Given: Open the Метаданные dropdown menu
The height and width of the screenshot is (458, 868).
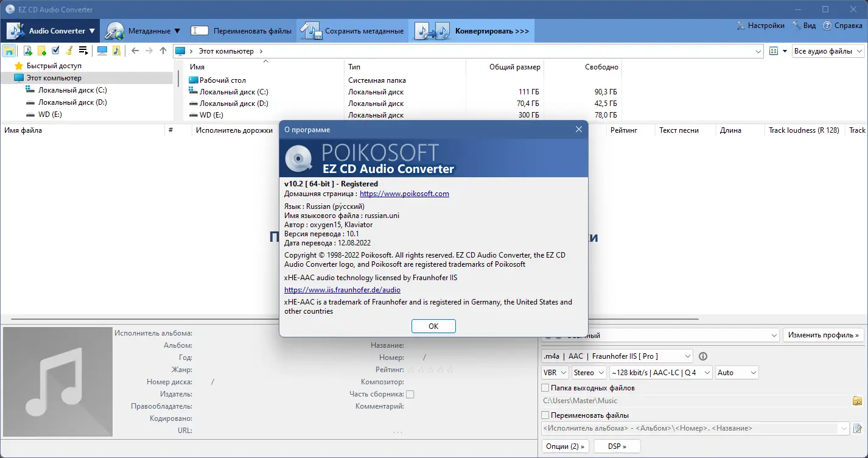Looking at the screenshot, I should (177, 31).
